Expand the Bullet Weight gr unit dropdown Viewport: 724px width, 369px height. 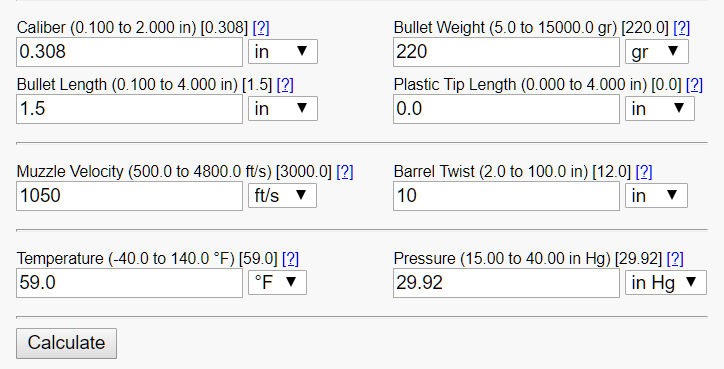[657, 51]
